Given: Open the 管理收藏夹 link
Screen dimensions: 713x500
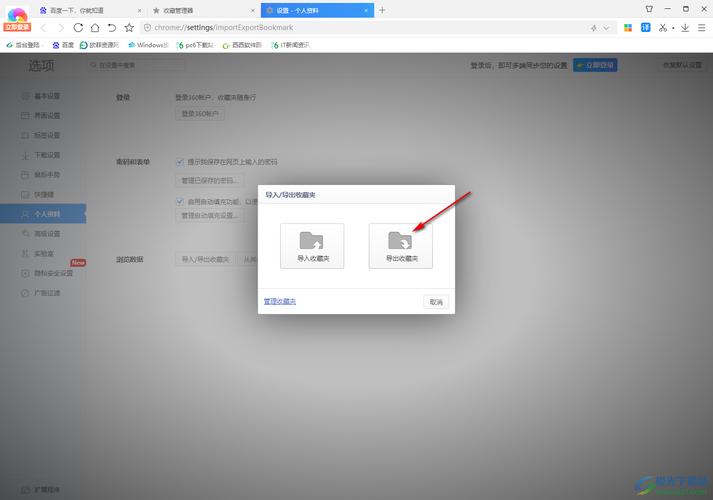Looking at the screenshot, I should pos(280,301).
